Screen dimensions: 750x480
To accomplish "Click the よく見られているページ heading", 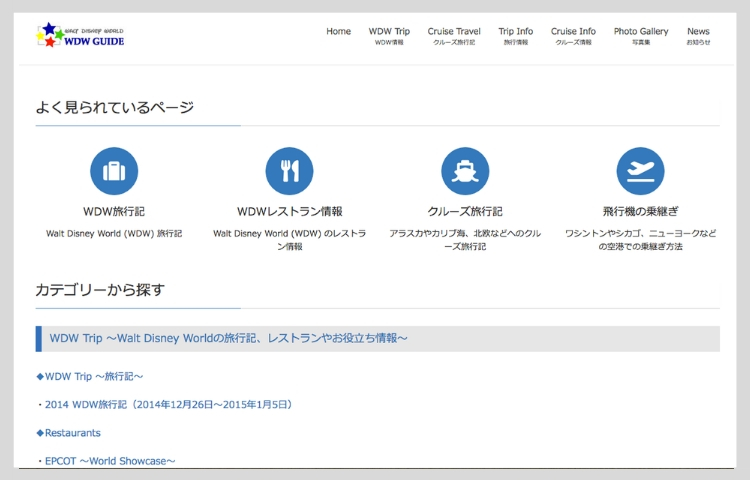I will pos(115,107).
